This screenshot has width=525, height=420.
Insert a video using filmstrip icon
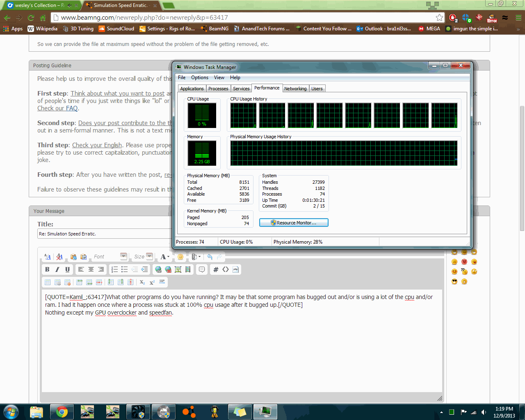coord(188,269)
